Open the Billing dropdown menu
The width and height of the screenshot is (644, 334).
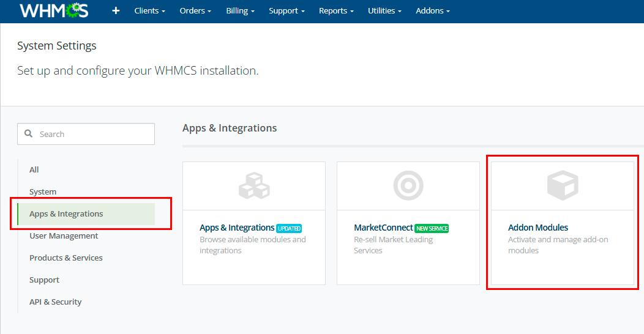pos(240,11)
